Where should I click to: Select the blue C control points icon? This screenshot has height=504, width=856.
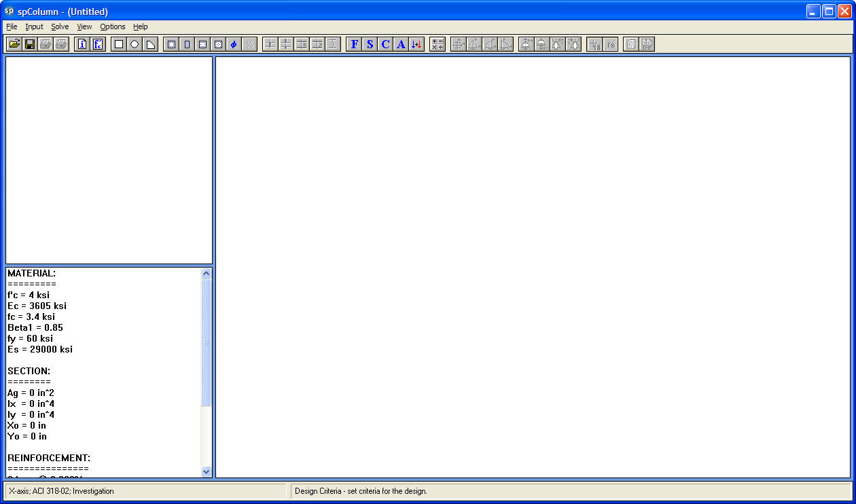tap(385, 44)
